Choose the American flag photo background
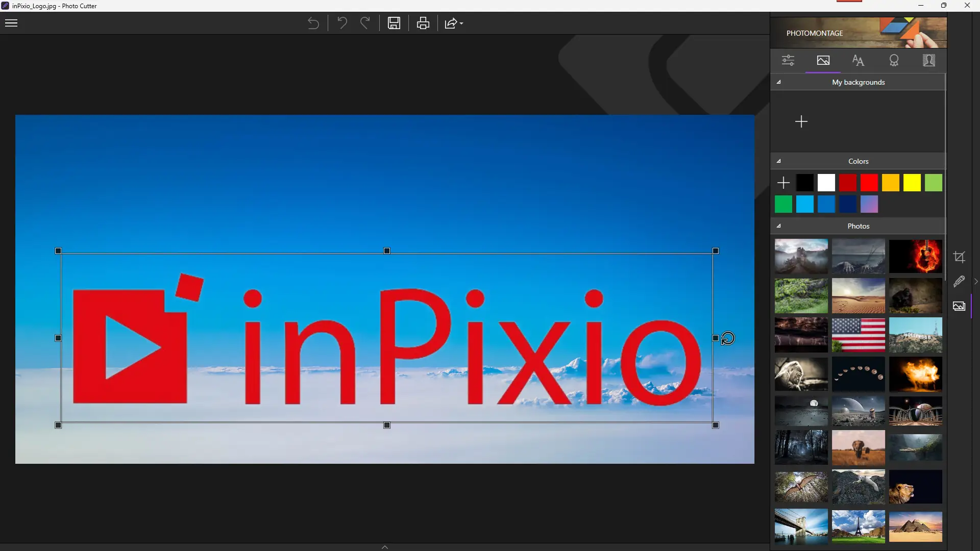 pos(858,335)
